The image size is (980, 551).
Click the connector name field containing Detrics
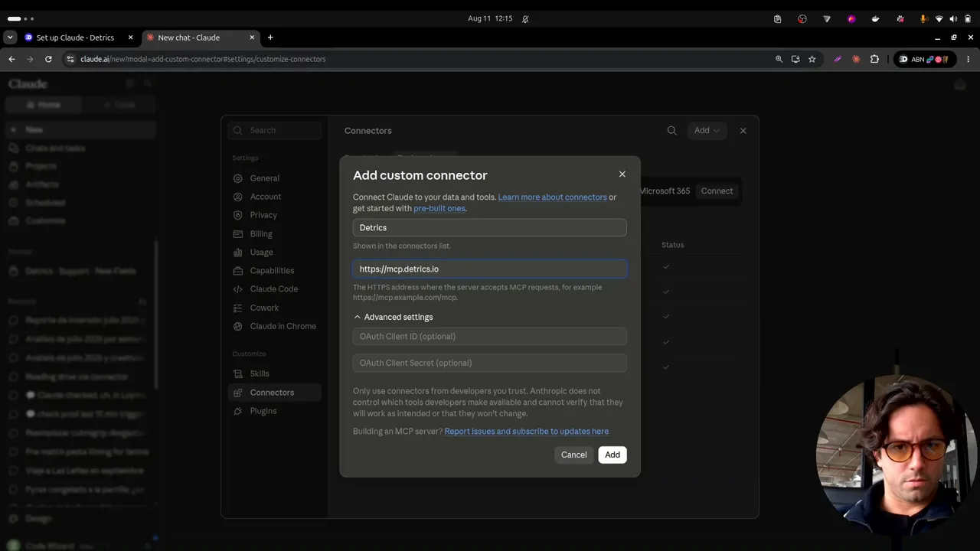489,227
